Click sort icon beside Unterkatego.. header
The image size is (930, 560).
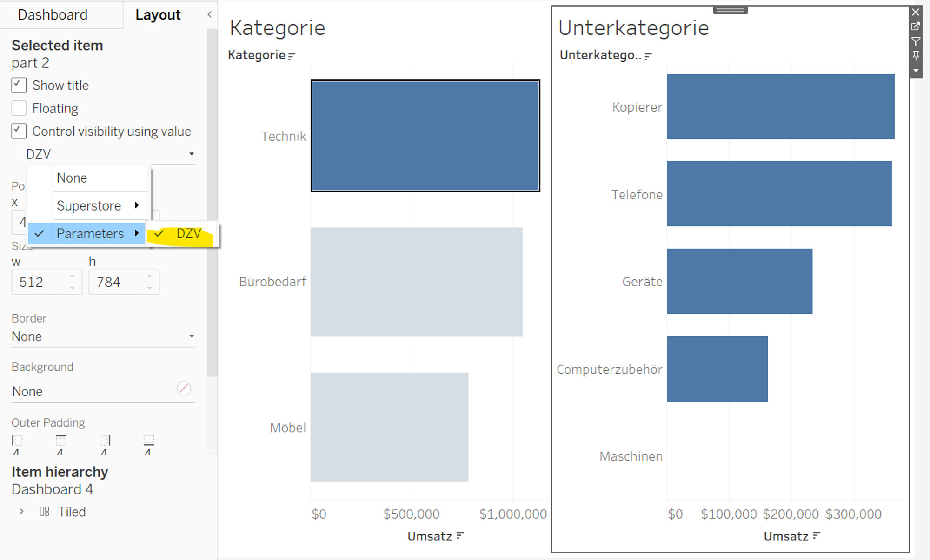pyautogui.click(x=648, y=56)
